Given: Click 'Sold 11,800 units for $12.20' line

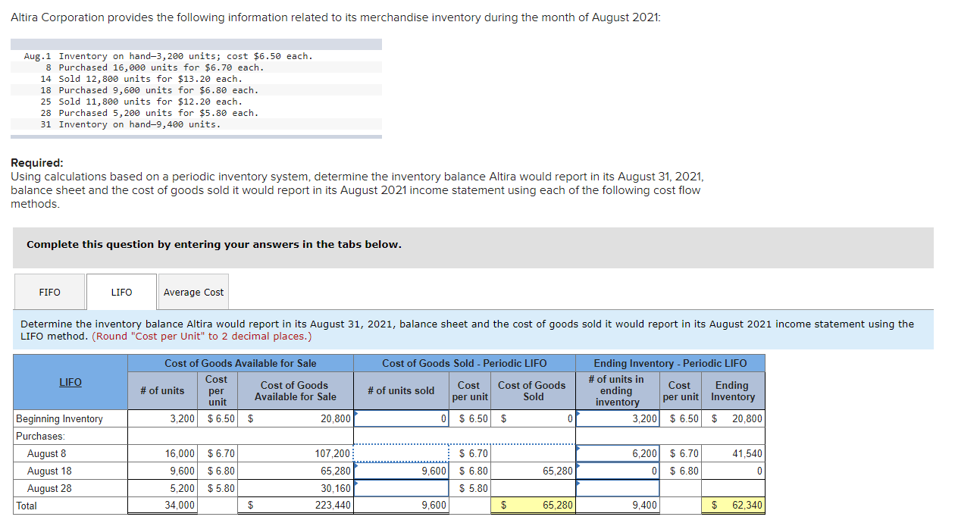Looking at the screenshot, I should click(x=141, y=102).
